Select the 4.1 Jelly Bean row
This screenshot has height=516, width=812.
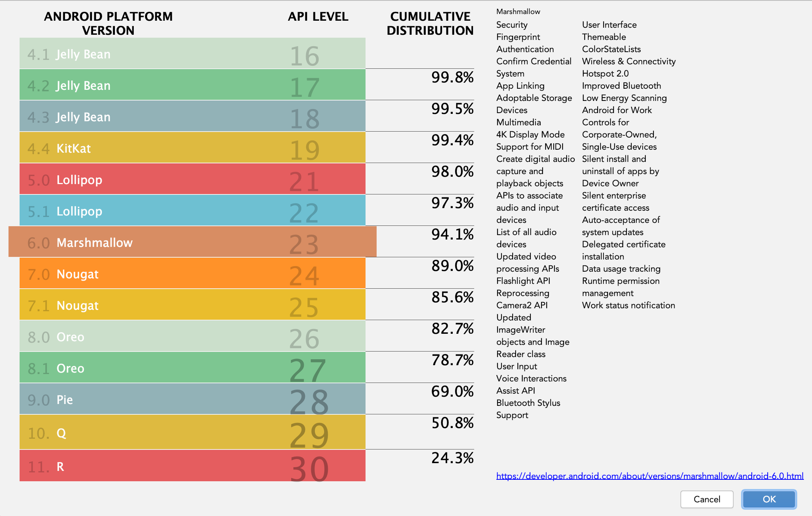click(192, 53)
